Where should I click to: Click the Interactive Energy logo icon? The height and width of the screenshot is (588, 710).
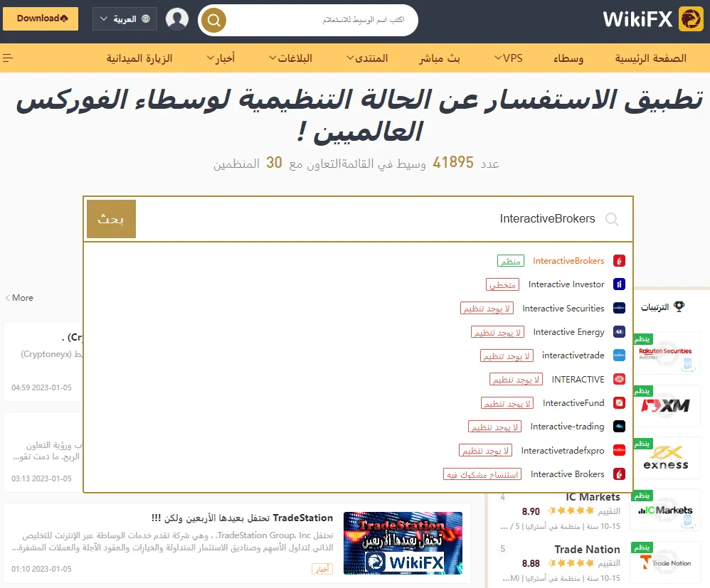pos(619,332)
